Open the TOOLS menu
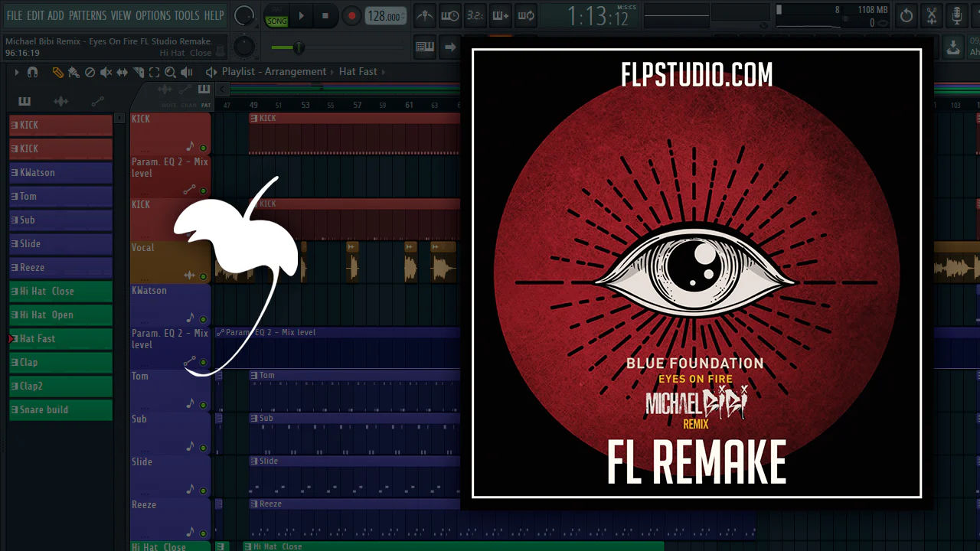 (x=187, y=15)
